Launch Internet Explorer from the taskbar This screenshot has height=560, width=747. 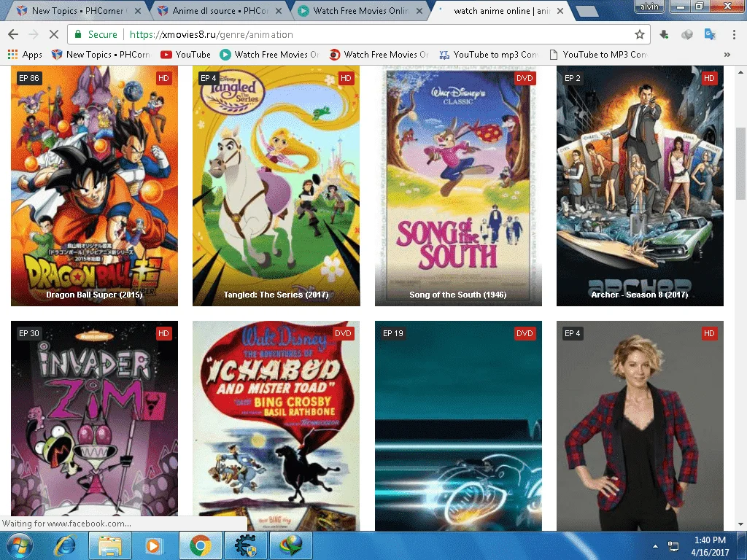click(x=66, y=545)
